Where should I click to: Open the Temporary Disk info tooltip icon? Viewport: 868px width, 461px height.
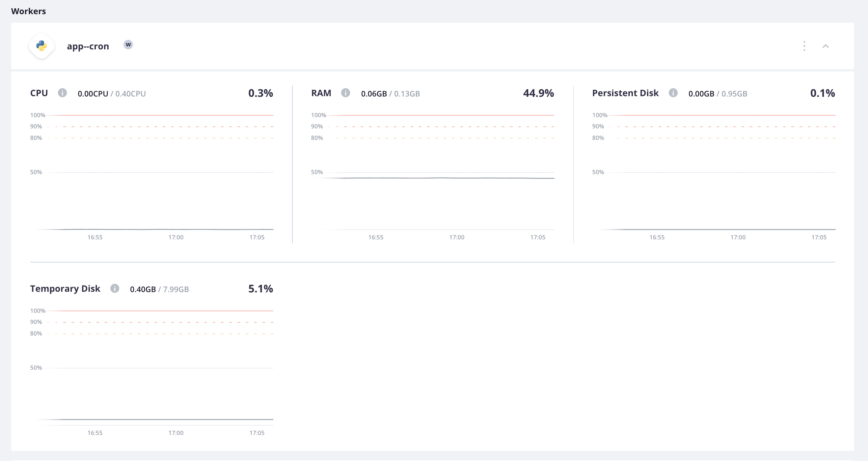click(115, 289)
